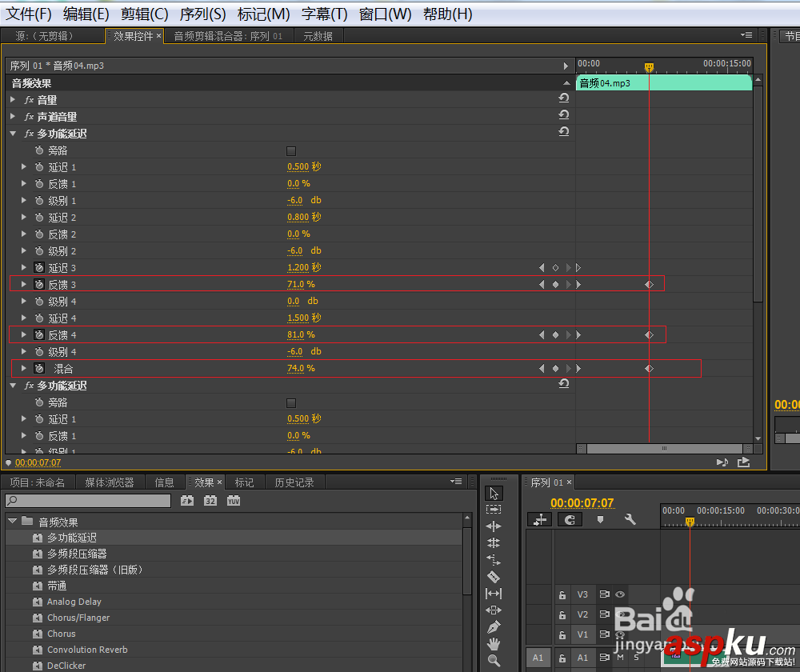Select the Analog Delay effect
Viewport: 800px width, 672px height.
pyautogui.click(x=74, y=602)
